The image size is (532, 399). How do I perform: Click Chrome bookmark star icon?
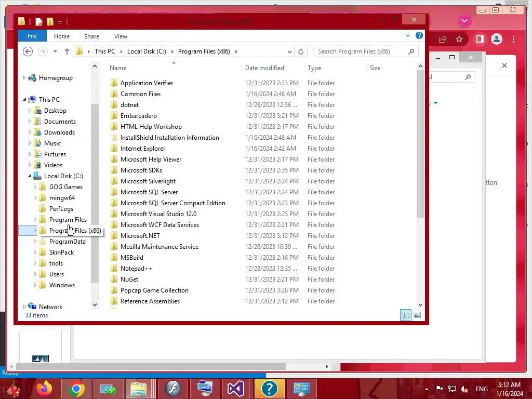(x=459, y=39)
